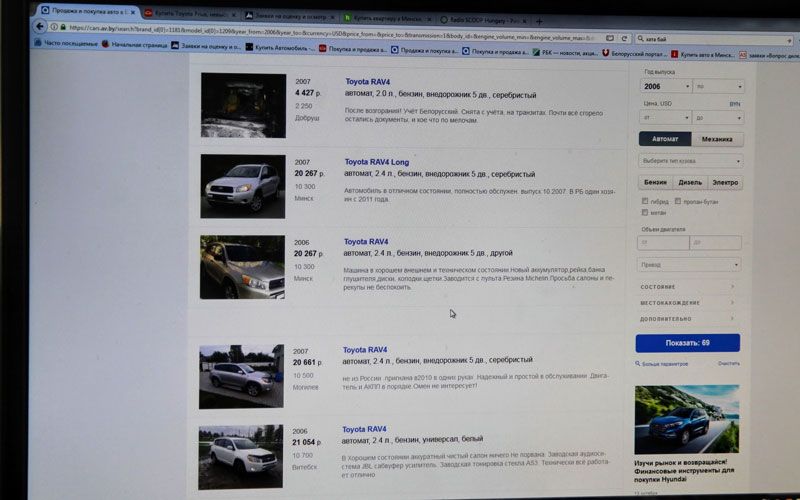Switch to 'Купить квартиру в Минске' tab
This screenshot has width=800, height=500.
(388, 18)
